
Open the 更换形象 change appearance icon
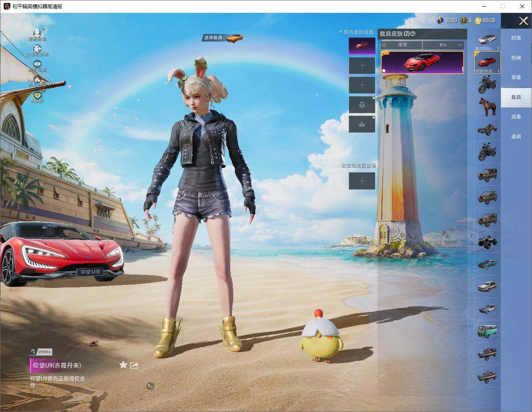(x=37, y=33)
